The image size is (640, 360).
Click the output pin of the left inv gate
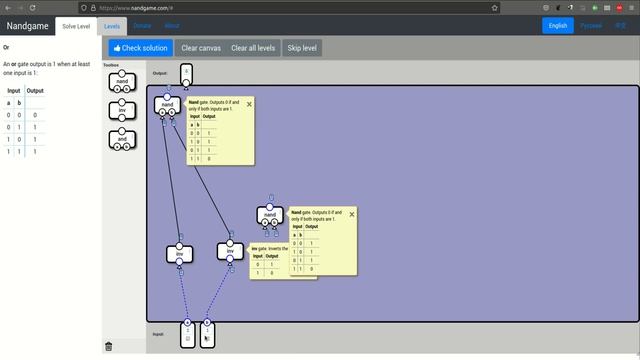180,246
